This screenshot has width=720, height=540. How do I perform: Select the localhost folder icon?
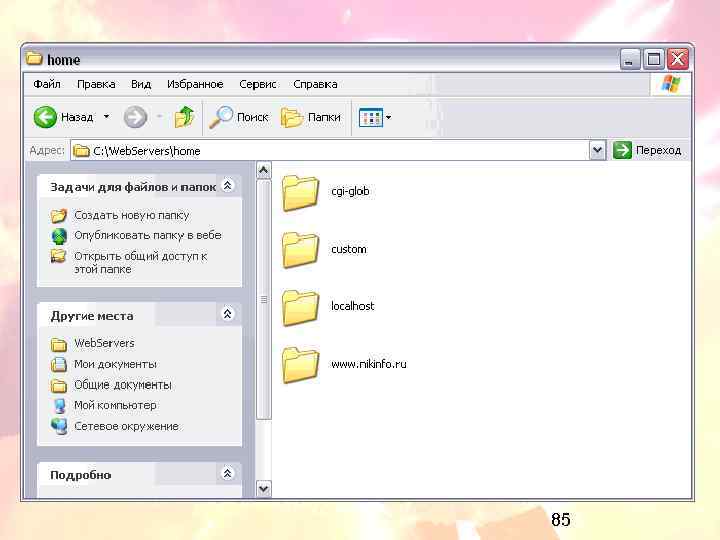300,307
